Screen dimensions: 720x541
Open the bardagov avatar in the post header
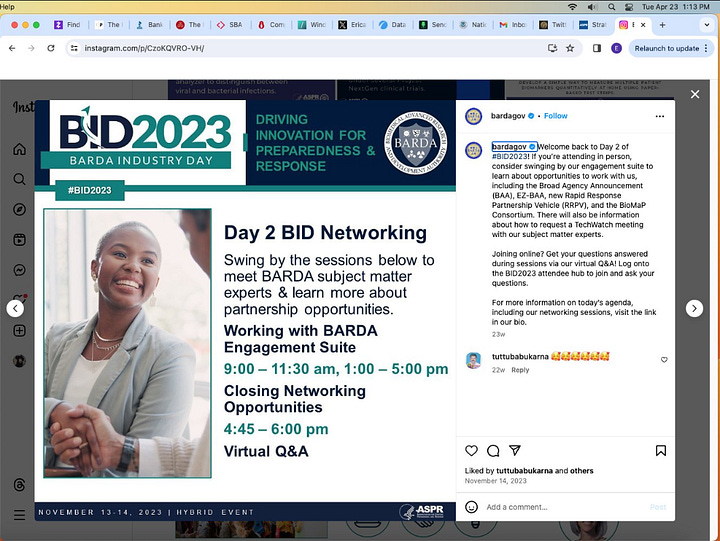pyautogui.click(x=473, y=116)
